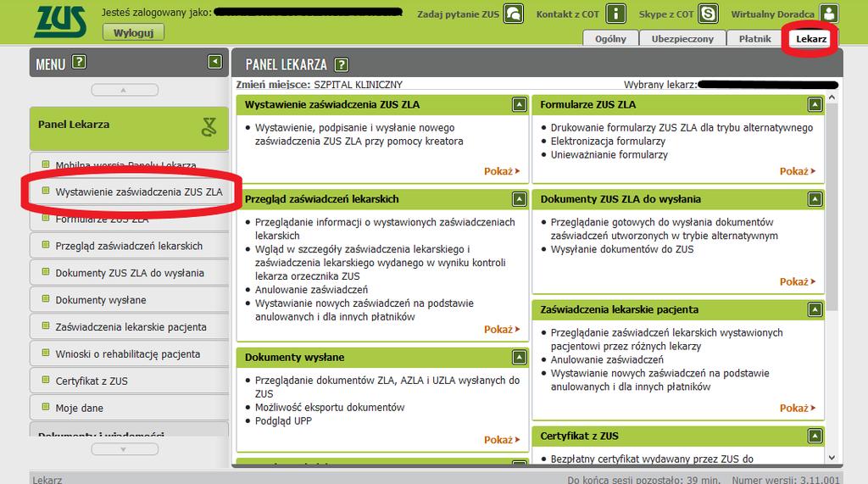Click the text "Elektronizacja formularzy"
Viewport: 868px width, 484px height.
(x=608, y=142)
